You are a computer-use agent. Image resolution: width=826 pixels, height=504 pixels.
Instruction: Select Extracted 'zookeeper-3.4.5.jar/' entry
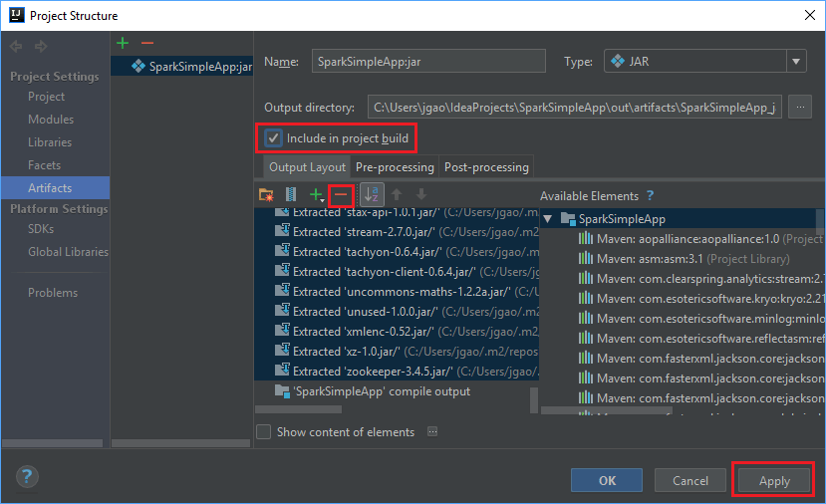click(x=397, y=372)
